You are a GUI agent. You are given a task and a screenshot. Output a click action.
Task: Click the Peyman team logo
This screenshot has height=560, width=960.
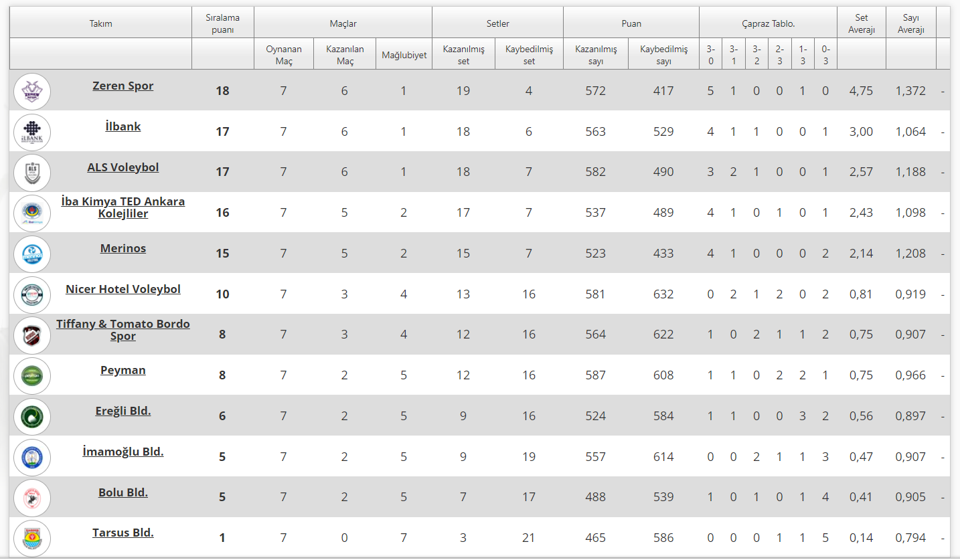tap(32, 376)
